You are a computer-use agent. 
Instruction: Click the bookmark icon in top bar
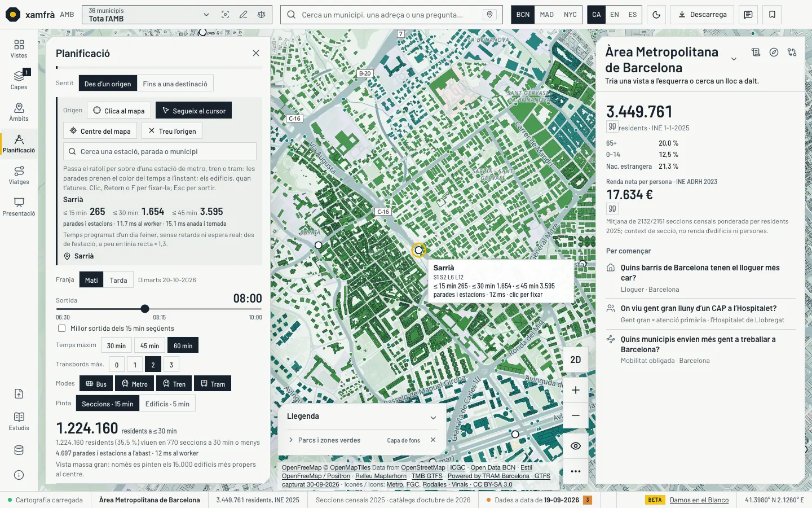[x=772, y=15]
